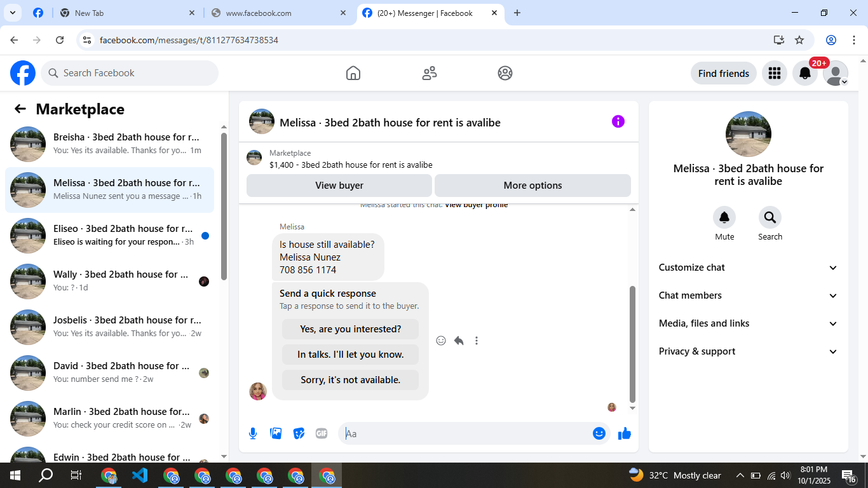Open the Home feed icon

click(x=353, y=73)
